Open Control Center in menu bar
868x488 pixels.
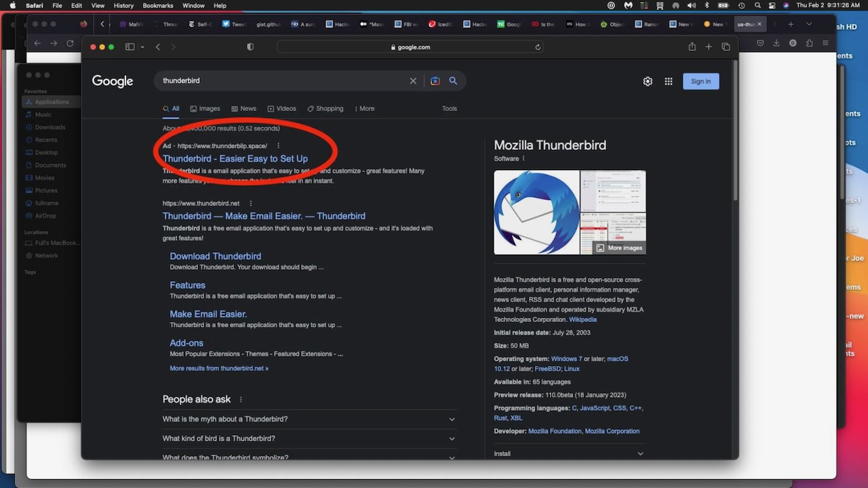click(772, 5)
